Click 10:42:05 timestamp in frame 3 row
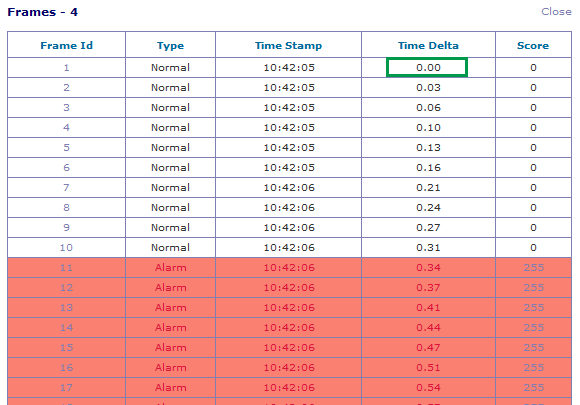The image size is (580, 405). click(x=289, y=108)
